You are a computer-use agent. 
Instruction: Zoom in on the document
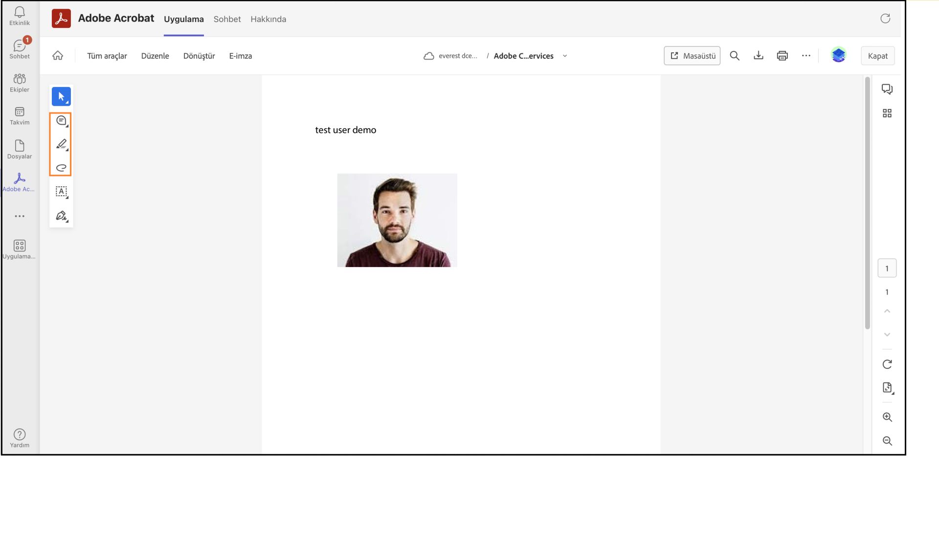click(887, 417)
